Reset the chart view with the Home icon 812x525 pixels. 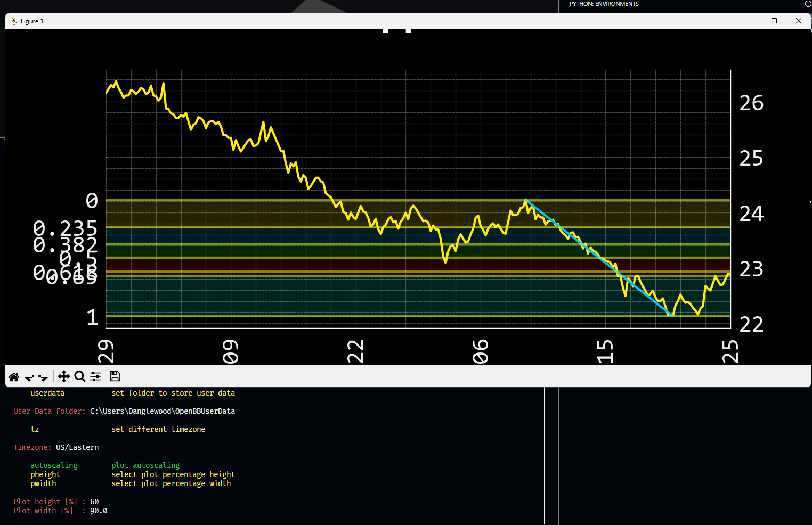pyautogui.click(x=14, y=376)
